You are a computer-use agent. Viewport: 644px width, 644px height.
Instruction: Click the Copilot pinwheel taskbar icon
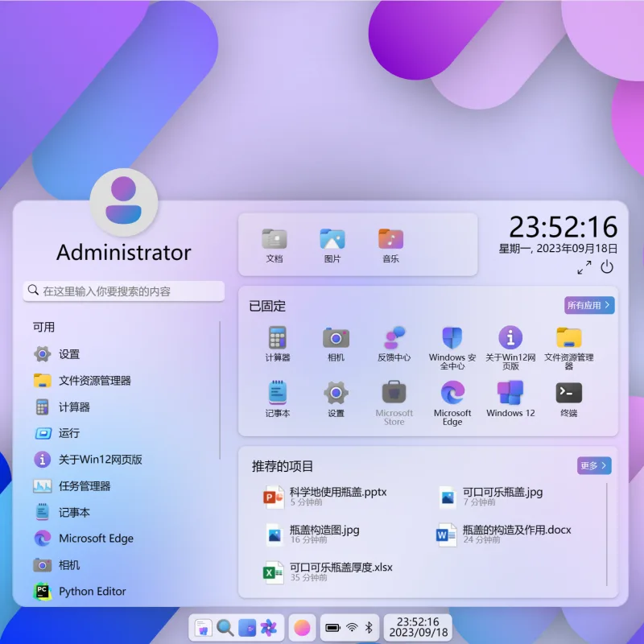tap(269, 628)
